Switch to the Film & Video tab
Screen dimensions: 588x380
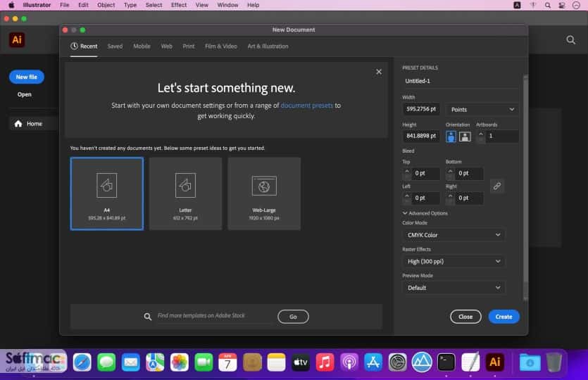point(221,46)
